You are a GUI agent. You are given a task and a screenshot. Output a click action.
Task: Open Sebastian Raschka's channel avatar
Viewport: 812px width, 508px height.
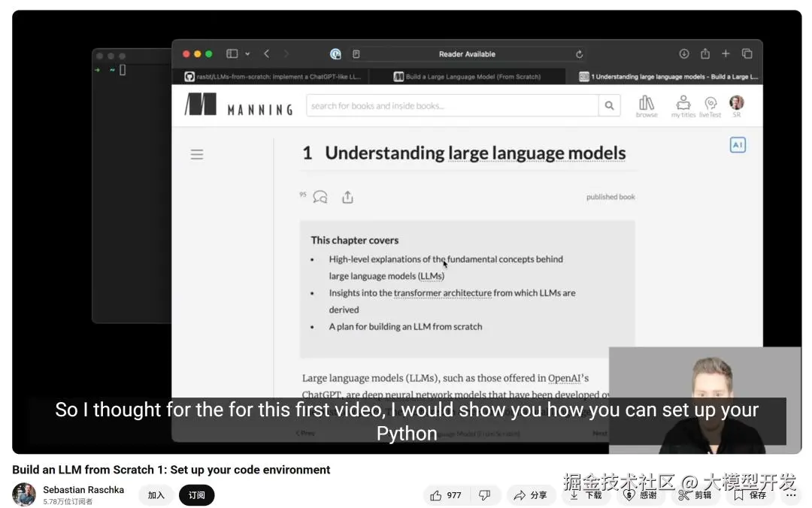24,494
